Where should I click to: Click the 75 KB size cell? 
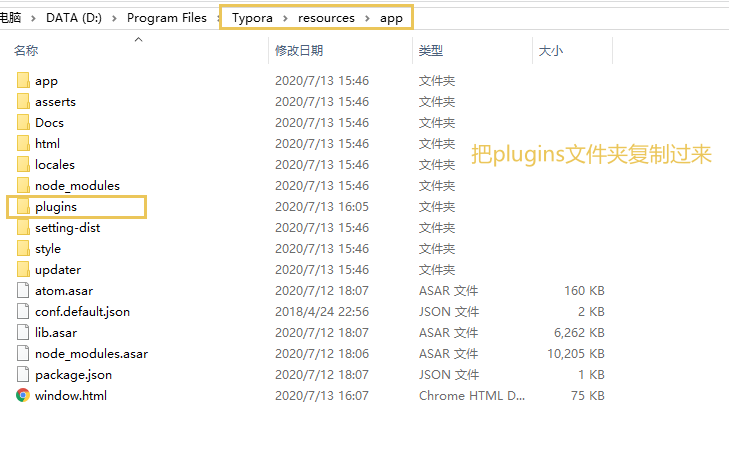(588, 395)
